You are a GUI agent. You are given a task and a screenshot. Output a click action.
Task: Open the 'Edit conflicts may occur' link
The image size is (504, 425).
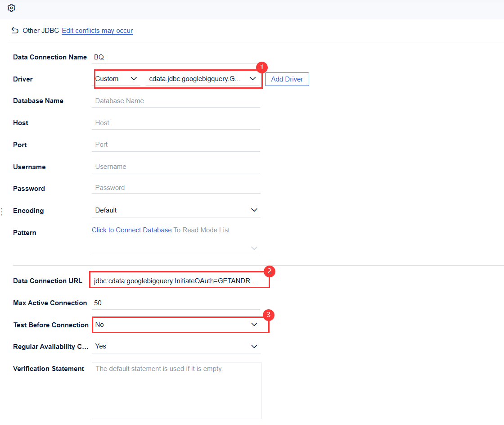(97, 31)
